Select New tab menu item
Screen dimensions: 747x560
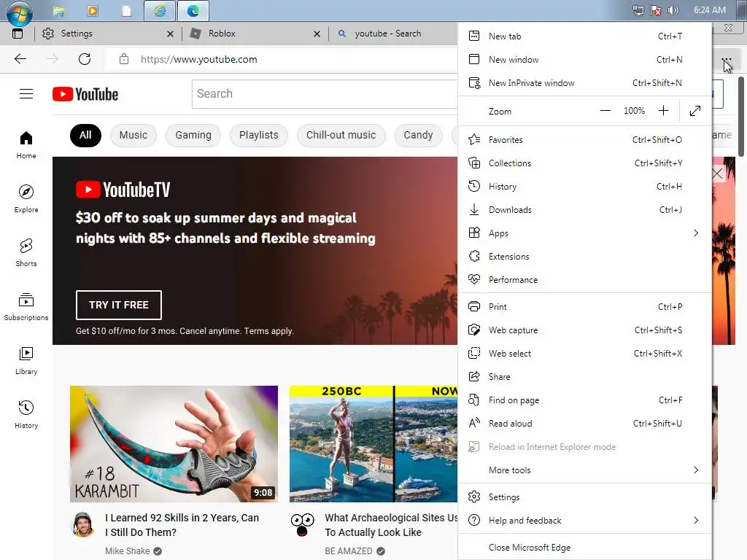[x=584, y=36]
